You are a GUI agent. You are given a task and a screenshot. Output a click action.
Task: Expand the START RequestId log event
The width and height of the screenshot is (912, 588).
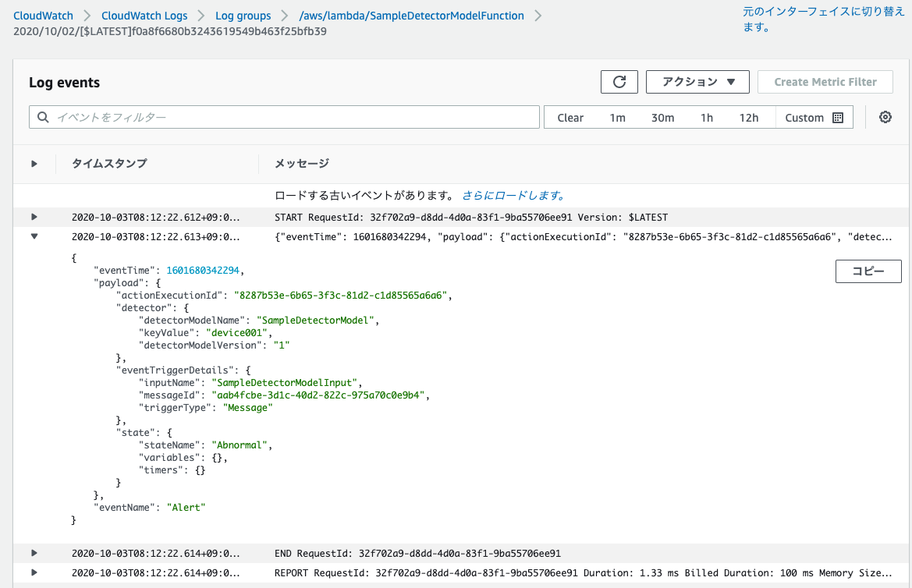coord(34,217)
